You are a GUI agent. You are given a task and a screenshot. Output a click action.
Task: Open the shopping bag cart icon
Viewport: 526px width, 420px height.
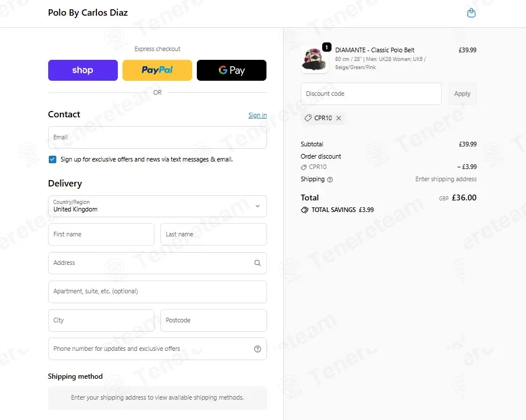[x=471, y=13]
